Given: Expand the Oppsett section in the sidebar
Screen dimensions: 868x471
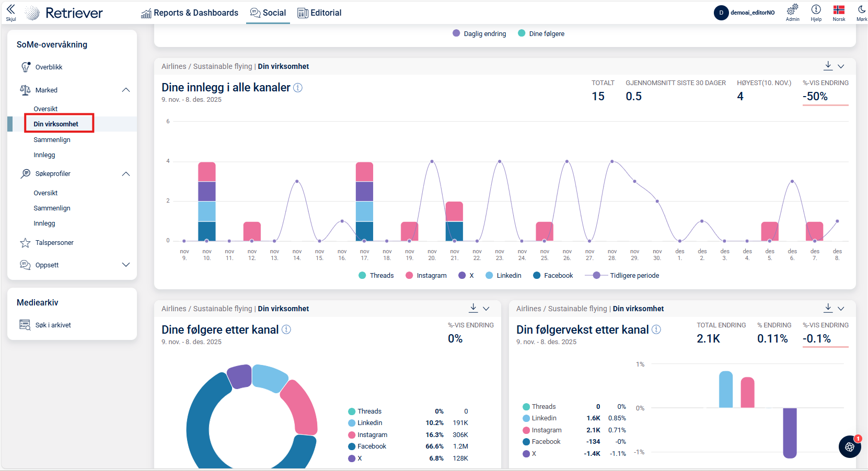Looking at the screenshot, I should coord(126,265).
